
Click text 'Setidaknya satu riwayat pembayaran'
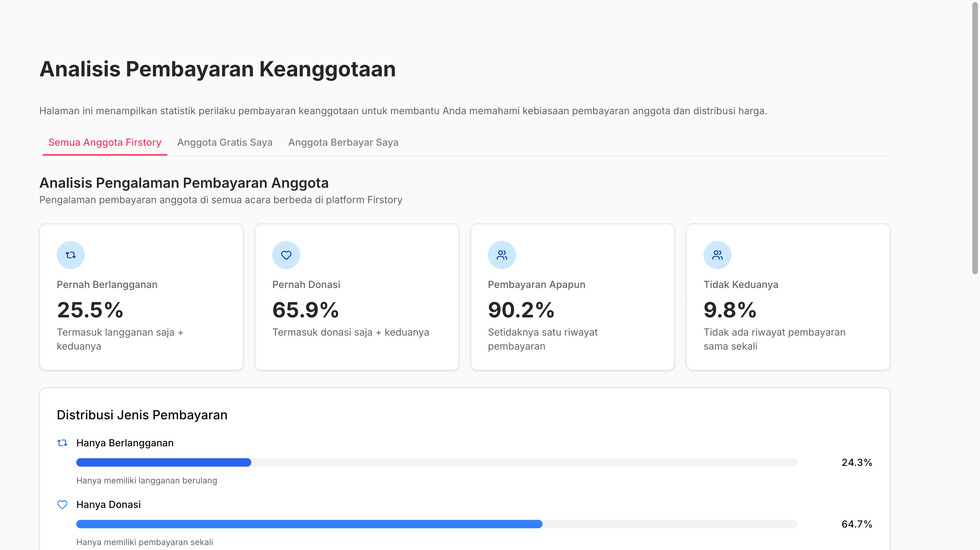tap(542, 339)
